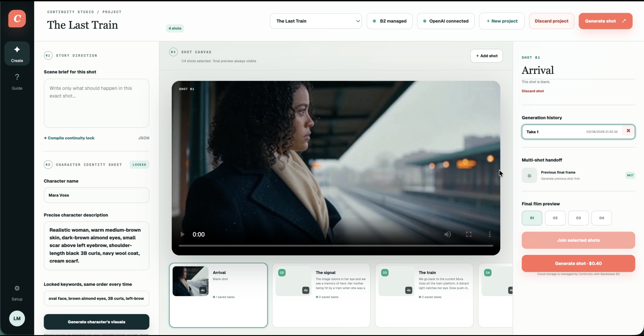Click the WAIT status badge
644x336 pixels.
(x=630, y=175)
